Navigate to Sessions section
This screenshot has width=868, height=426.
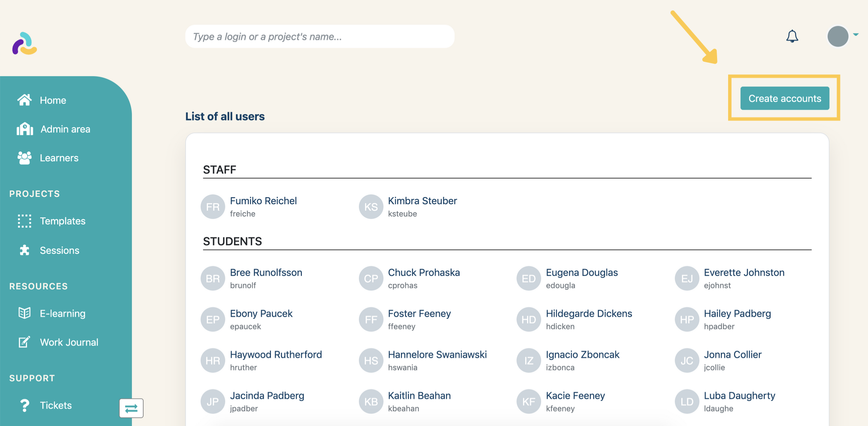[60, 249]
